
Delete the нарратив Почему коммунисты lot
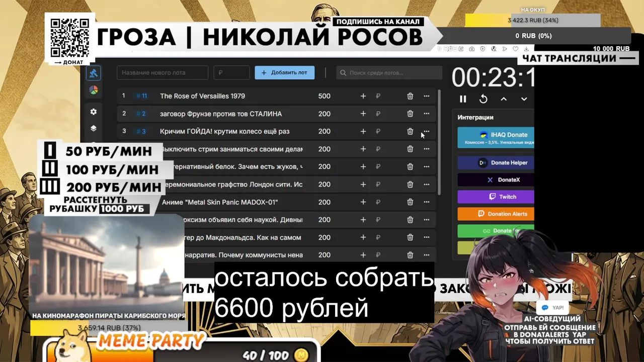pyautogui.click(x=410, y=255)
